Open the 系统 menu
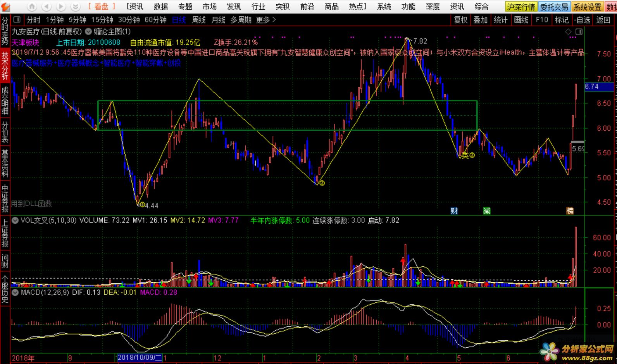Viewport: 617px width, 364px height. click(x=384, y=7)
